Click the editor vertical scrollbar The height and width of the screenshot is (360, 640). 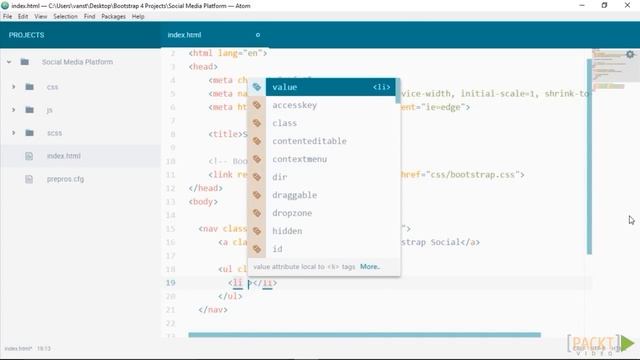point(589,157)
